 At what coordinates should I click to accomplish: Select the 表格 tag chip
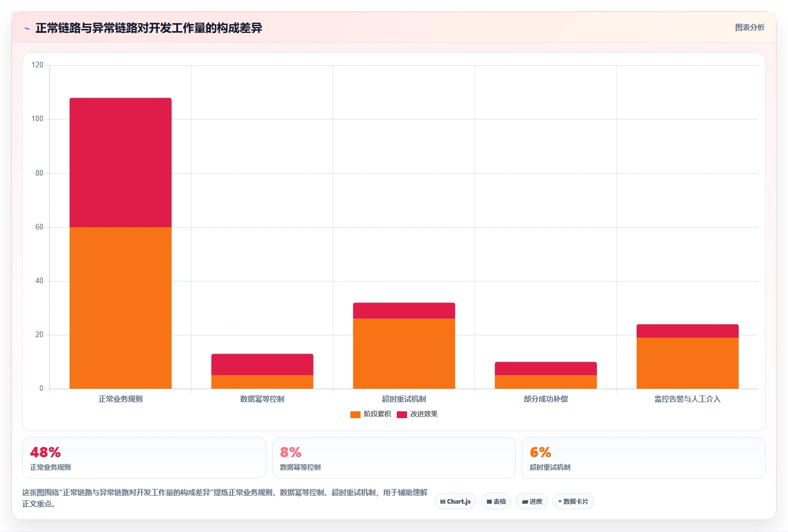pyautogui.click(x=496, y=501)
